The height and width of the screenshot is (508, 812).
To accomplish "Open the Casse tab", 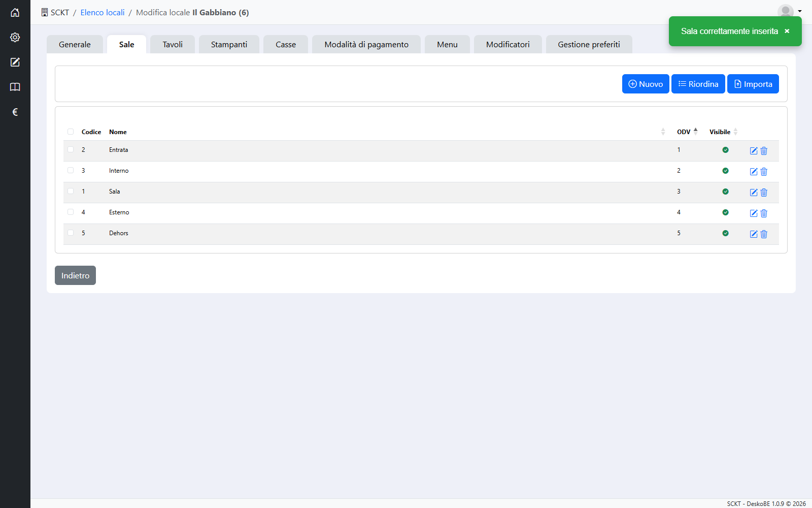I will coord(286,44).
